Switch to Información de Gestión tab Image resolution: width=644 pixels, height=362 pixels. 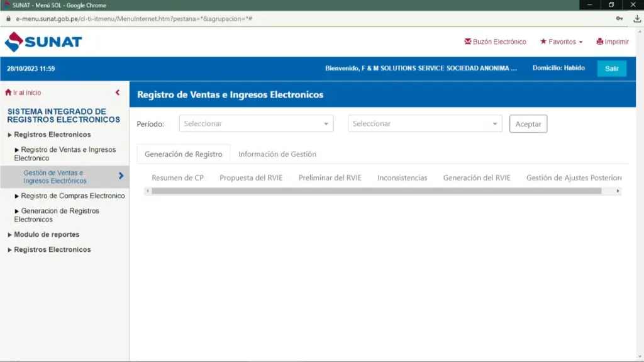(x=277, y=154)
